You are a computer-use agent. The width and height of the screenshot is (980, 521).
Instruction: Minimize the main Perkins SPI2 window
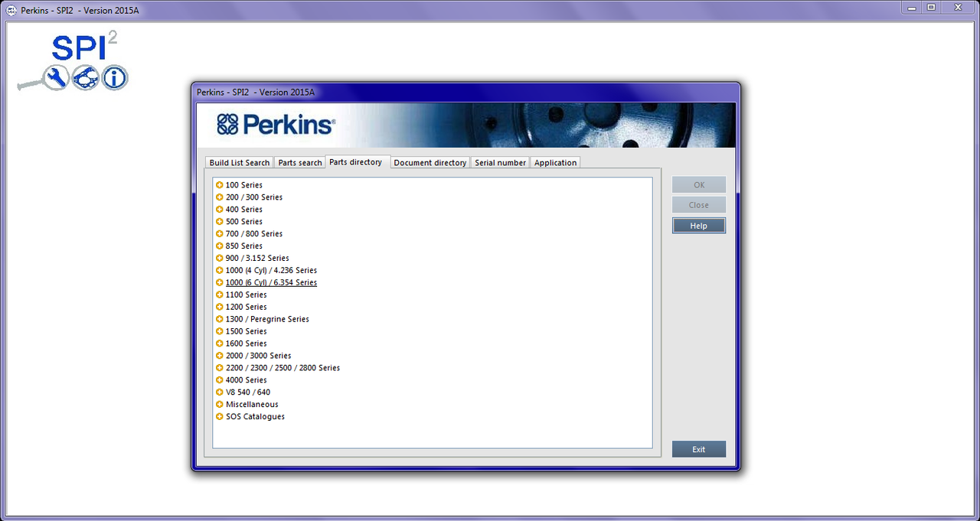tap(910, 8)
